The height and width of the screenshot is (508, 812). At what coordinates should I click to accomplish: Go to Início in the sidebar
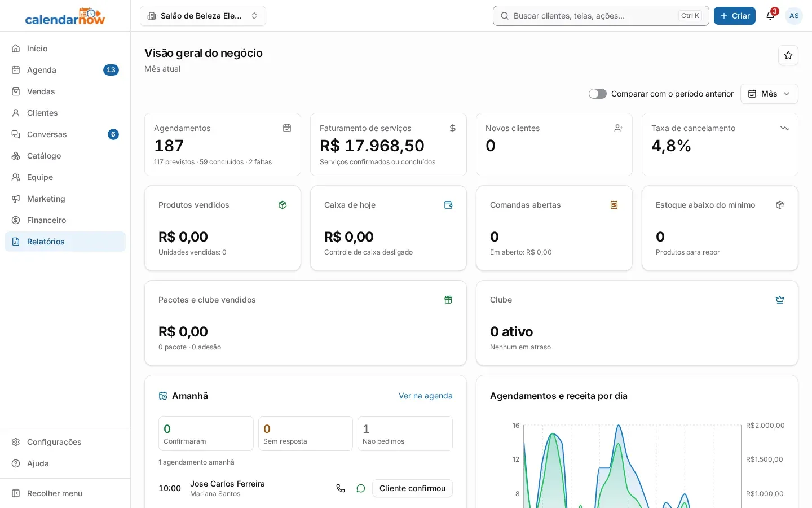tap(65, 49)
